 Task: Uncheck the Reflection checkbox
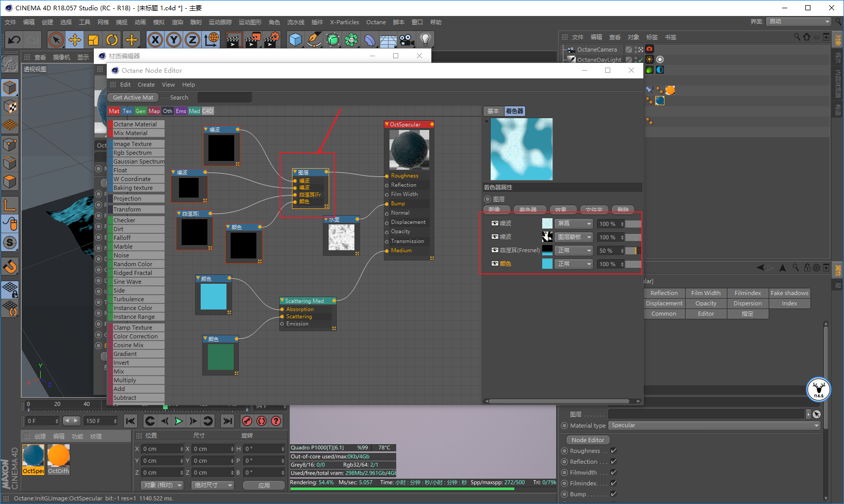coord(613,461)
